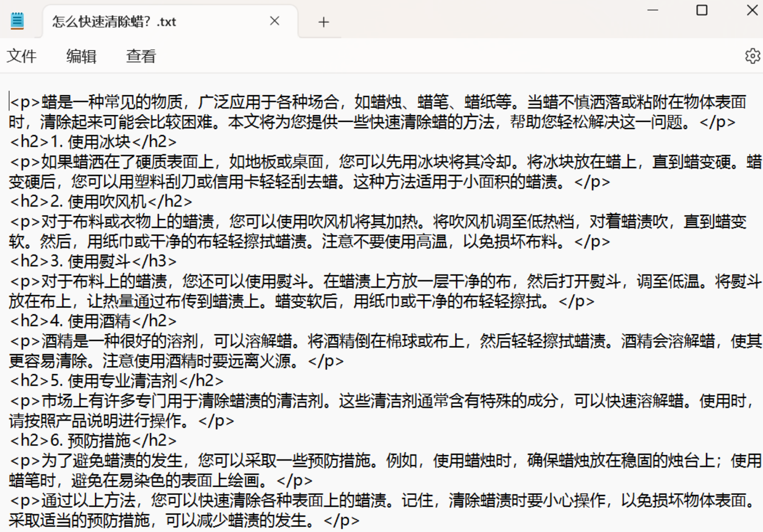Image resolution: width=763 pixels, height=532 pixels.
Task: Click the heading line 4. 使用酒精
Action: [93, 321]
